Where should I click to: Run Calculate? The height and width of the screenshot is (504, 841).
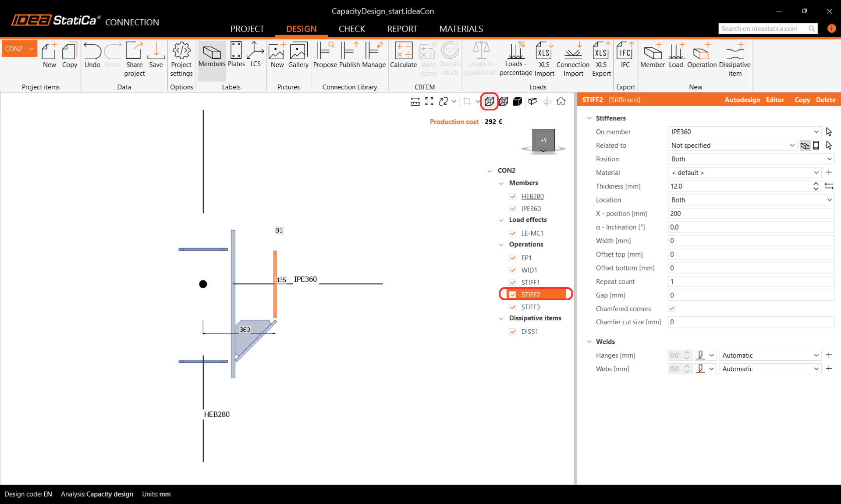403,55
